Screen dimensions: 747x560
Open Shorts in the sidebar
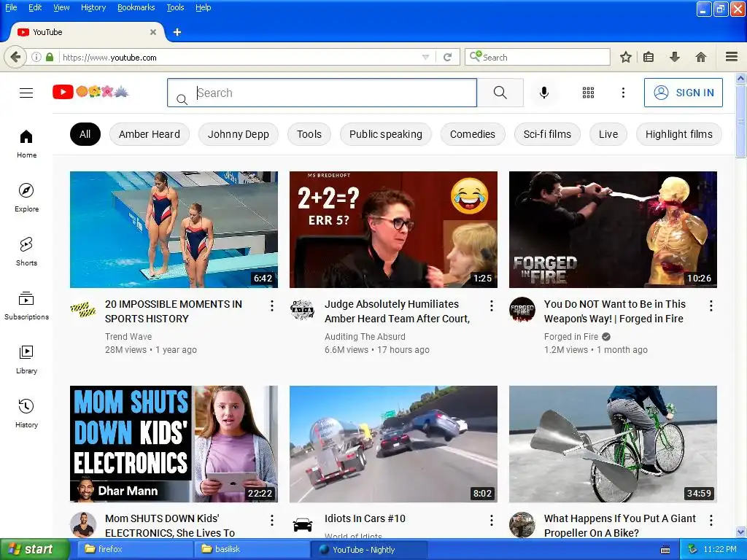pyautogui.click(x=26, y=252)
